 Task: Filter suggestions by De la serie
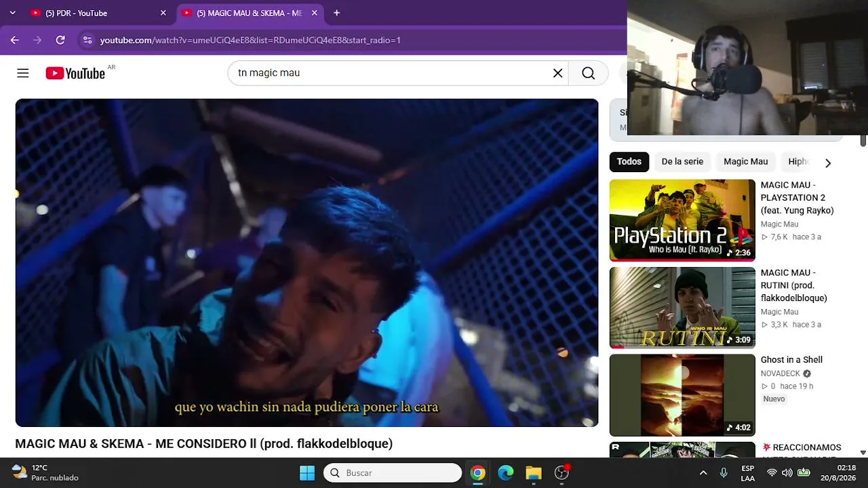tap(682, 161)
